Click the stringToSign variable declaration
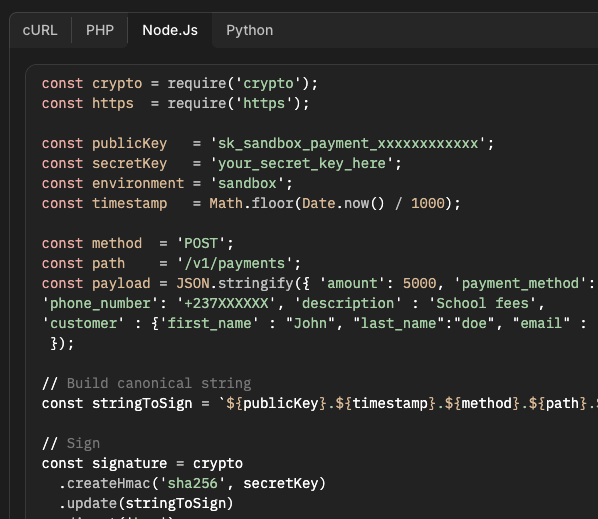This screenshot has width=598, height=519. (x=142, y=403)
